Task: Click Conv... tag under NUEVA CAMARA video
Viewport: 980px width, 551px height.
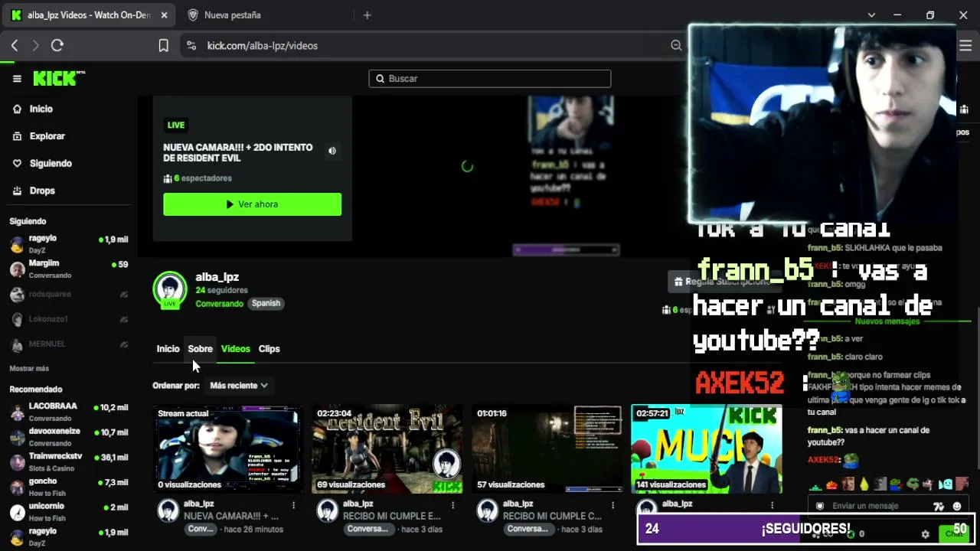Action: point(201,530)
